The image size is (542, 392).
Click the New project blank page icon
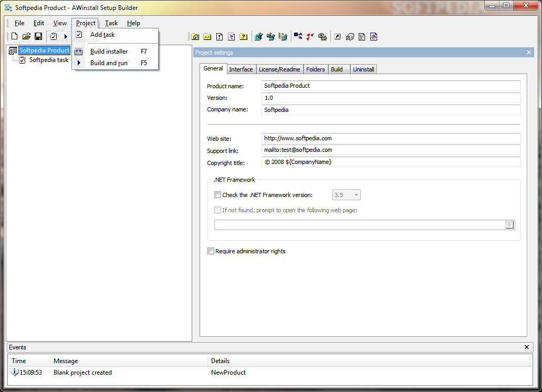[15, 36]
